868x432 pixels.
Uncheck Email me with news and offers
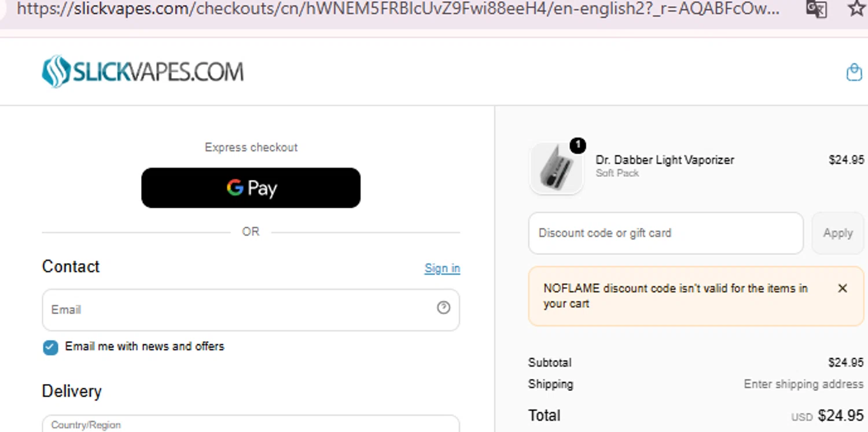pos(50,347)
